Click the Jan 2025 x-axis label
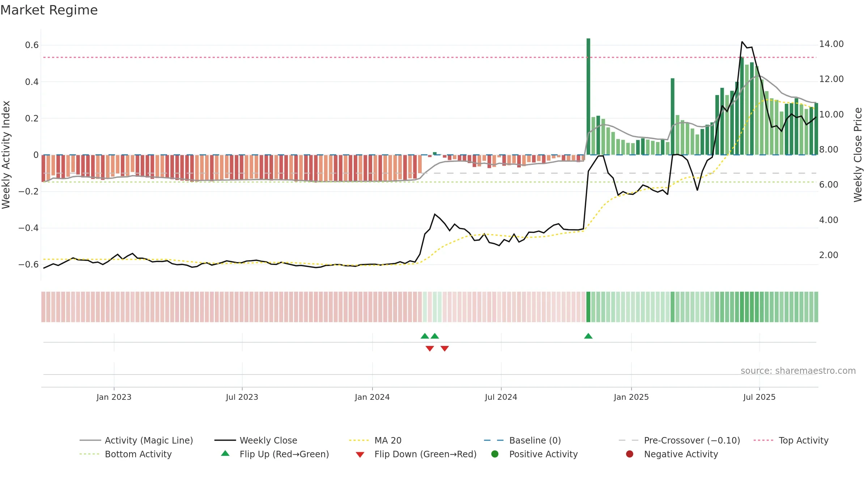This screenshot has height=488, width=868. coord(631,397)
